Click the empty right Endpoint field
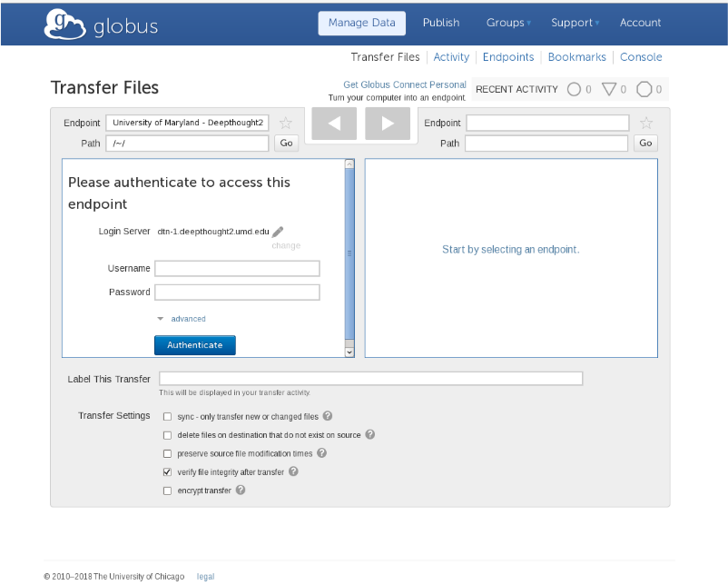The image size is (728, 585). click(x=548, y=123)
